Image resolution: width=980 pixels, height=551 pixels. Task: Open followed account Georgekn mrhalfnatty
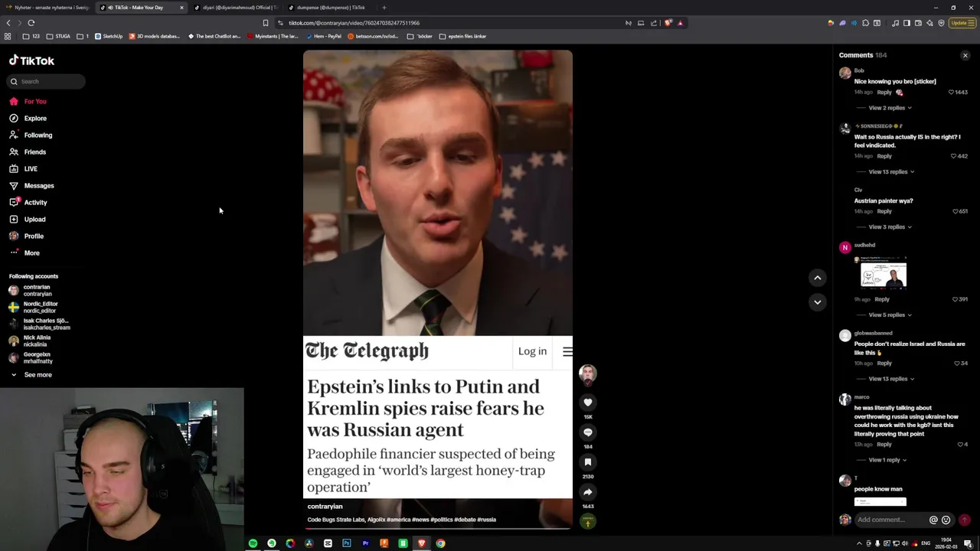click(31, 357)
